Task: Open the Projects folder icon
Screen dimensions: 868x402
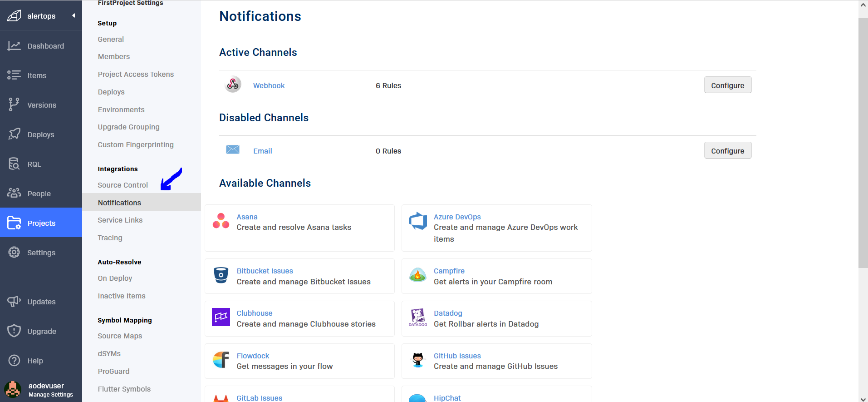Action: point(14,223)
